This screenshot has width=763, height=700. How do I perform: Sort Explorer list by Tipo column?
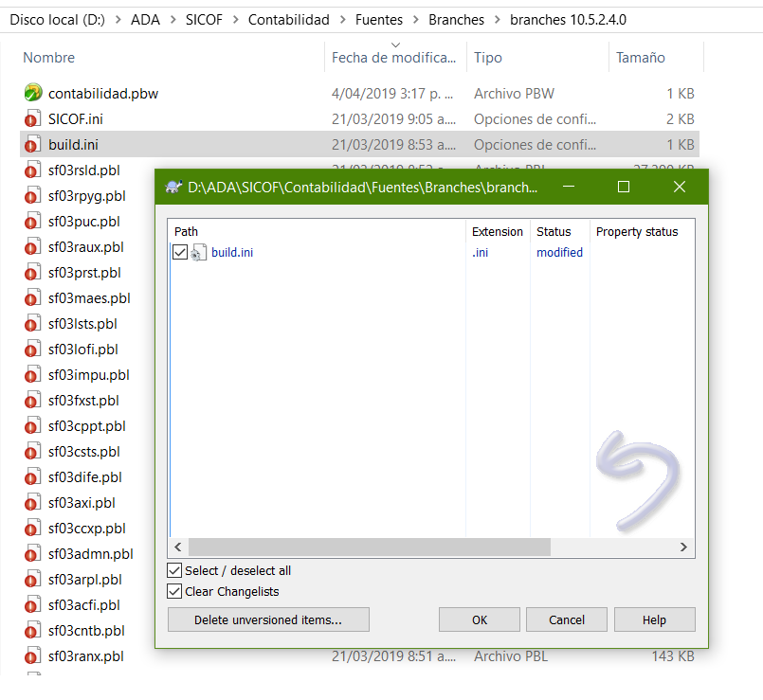pos(537,58)
